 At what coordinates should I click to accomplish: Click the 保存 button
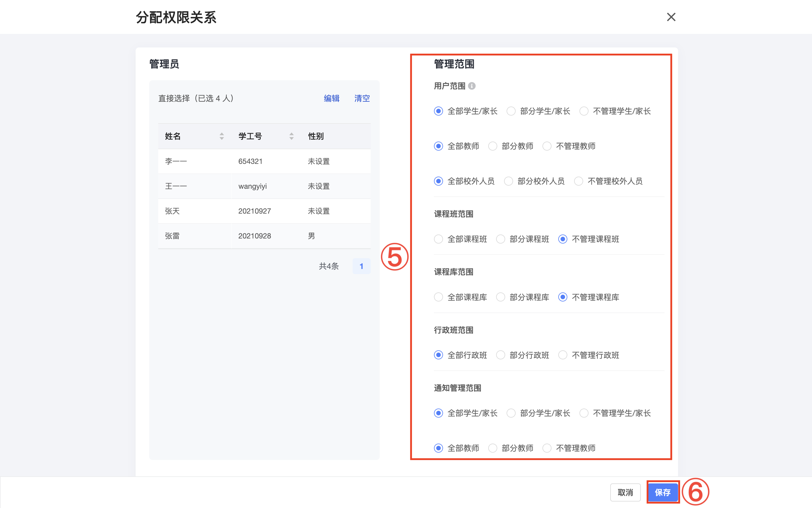(x=663, y=492)
